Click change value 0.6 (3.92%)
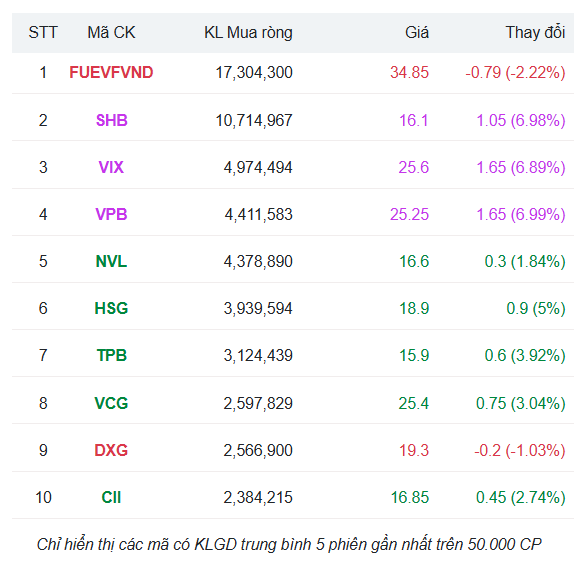This screenshot has width=583, height=566. coord(525,356)
